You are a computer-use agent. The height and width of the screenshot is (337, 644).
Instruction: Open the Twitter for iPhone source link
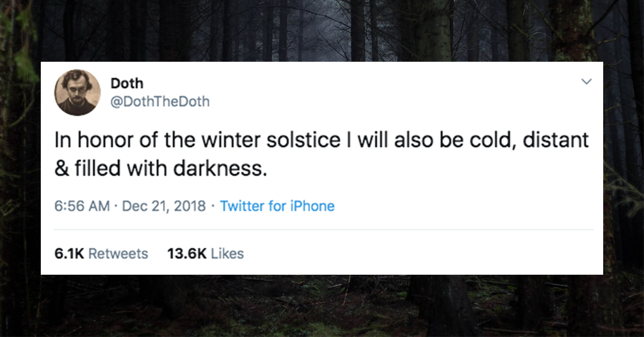click(x=277, y=206)
